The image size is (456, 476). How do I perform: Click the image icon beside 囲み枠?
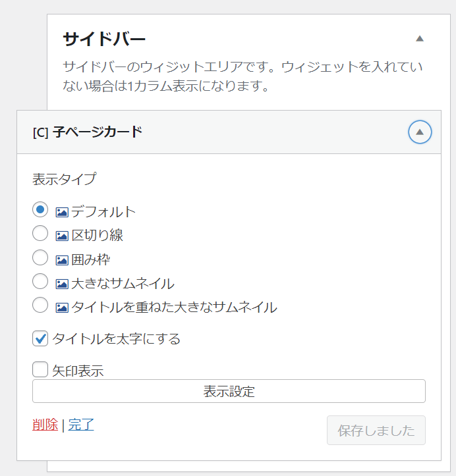click(62, 260)
